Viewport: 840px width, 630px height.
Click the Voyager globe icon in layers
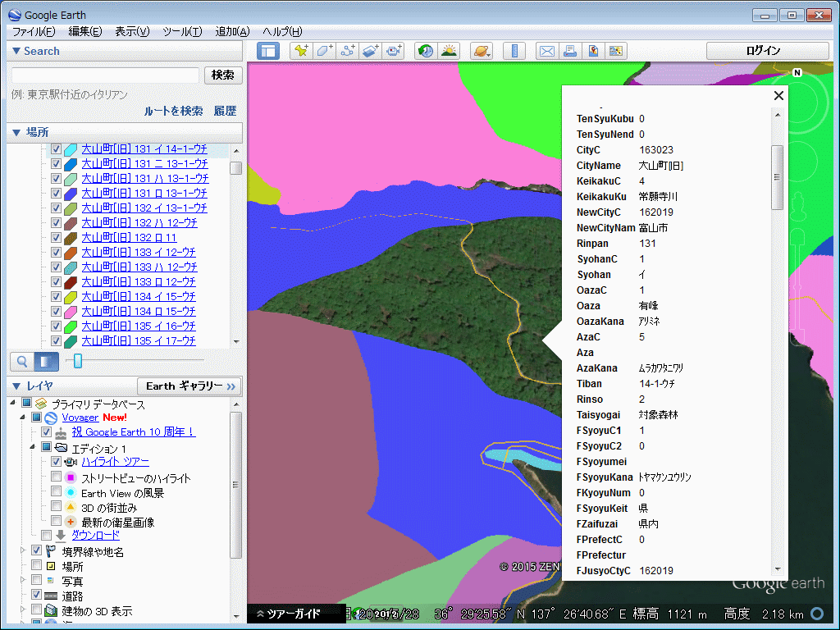click(x=51, y=418)
